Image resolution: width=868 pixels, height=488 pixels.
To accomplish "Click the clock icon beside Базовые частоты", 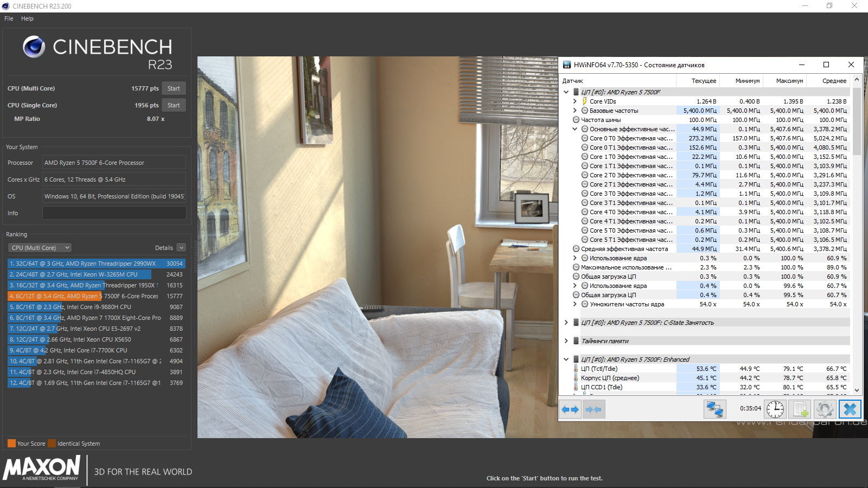I will (x=585, y=111).
